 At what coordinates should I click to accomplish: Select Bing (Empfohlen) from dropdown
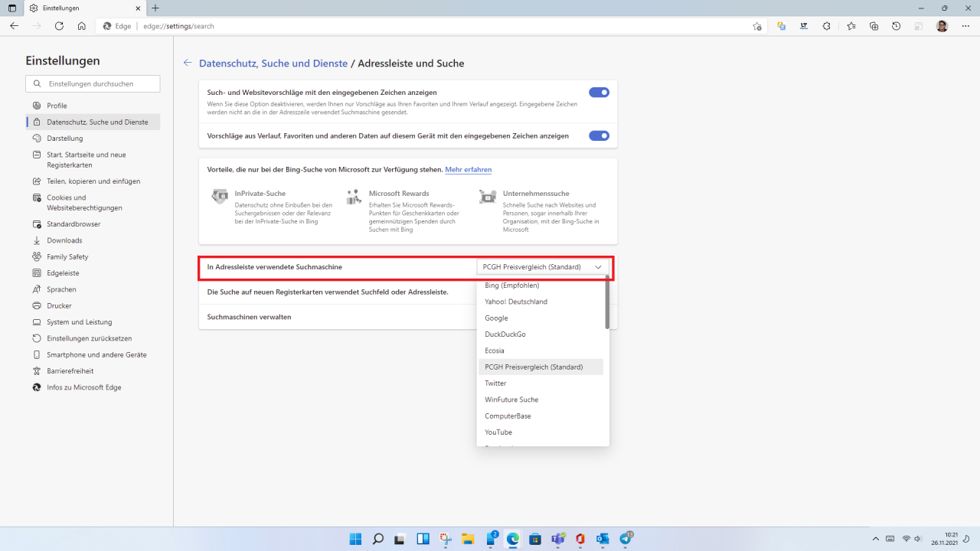pos(543,285)
